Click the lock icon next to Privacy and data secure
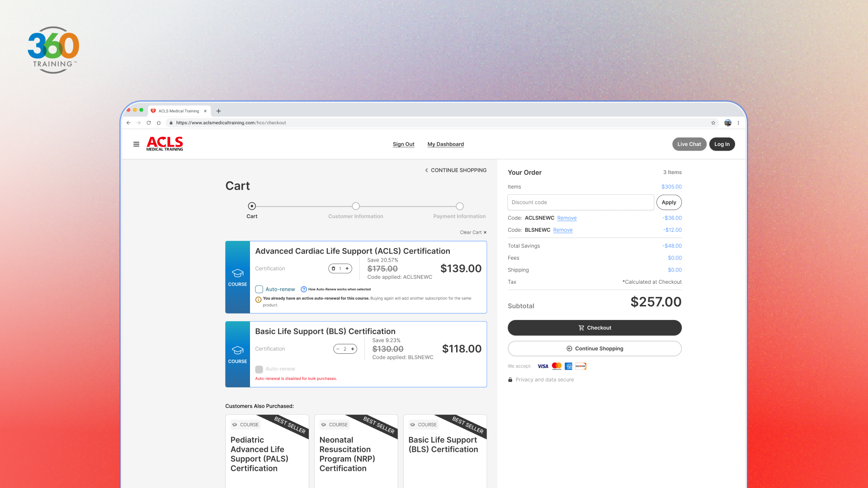868x488 pixels. [510, 380]
